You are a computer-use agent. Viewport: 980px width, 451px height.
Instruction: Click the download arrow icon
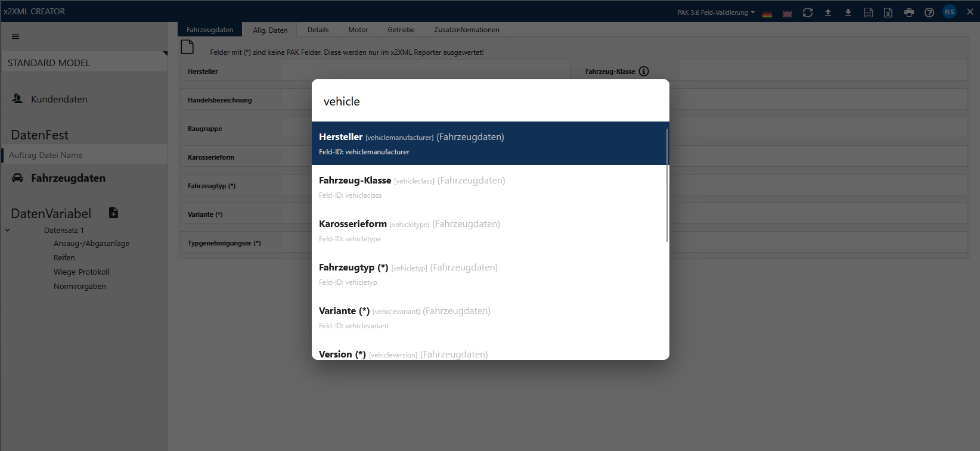pyautogui.click(x=848, y=13)
